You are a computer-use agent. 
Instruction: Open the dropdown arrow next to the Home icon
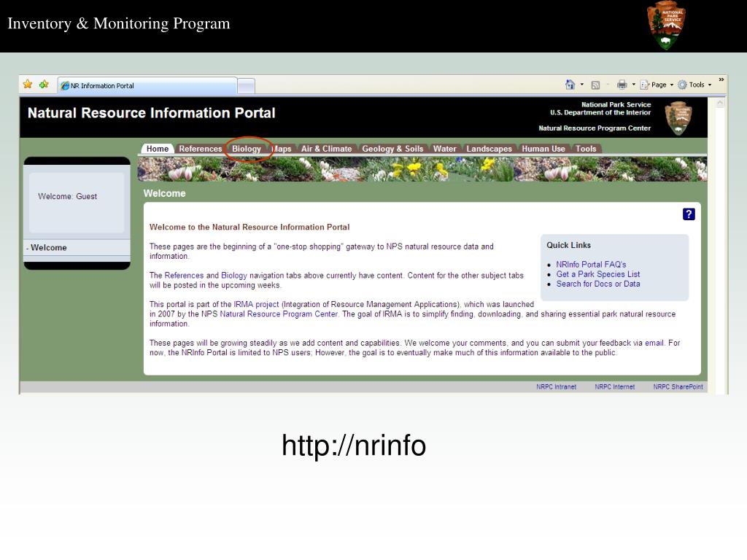point(581,85)
